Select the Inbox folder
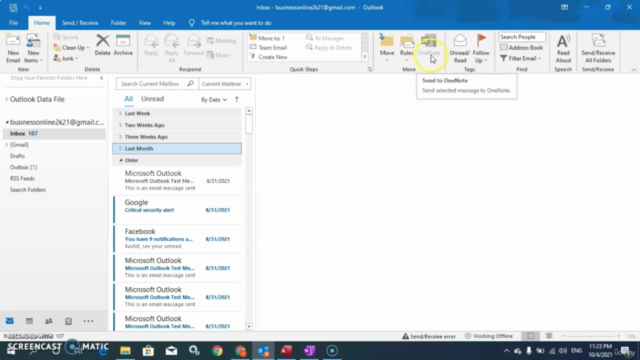The image size is (640, 360). tap(54, 133)
